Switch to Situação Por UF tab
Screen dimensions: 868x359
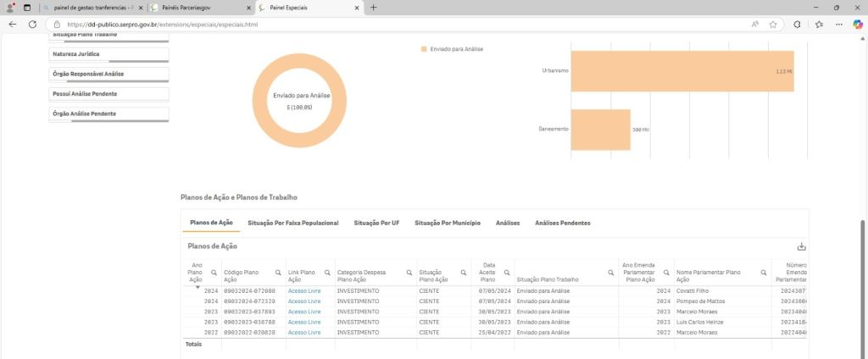tap(376, 223)
